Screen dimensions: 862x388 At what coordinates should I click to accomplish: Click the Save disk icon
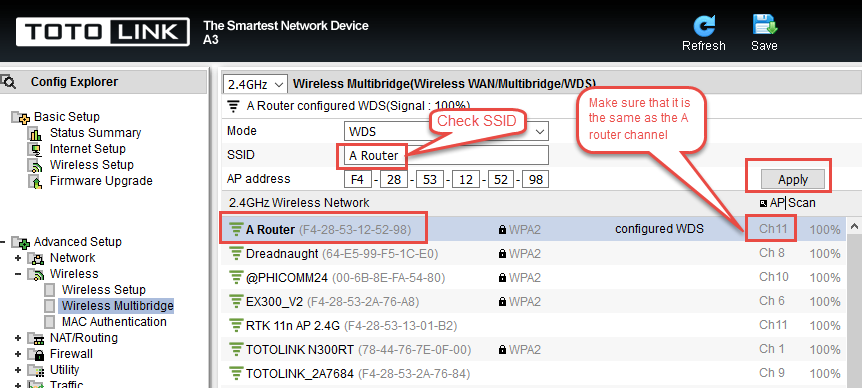coord(764,25)
